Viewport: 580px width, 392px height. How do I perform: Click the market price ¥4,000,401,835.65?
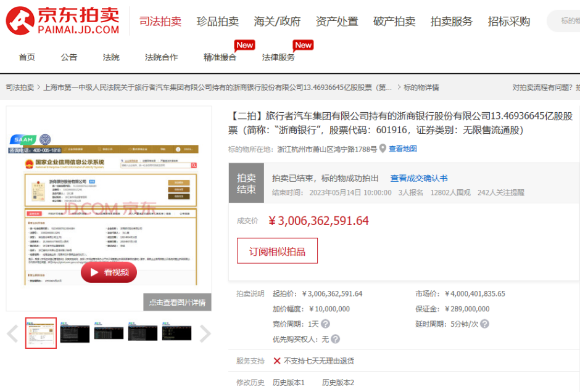click(x=475, y=294)
